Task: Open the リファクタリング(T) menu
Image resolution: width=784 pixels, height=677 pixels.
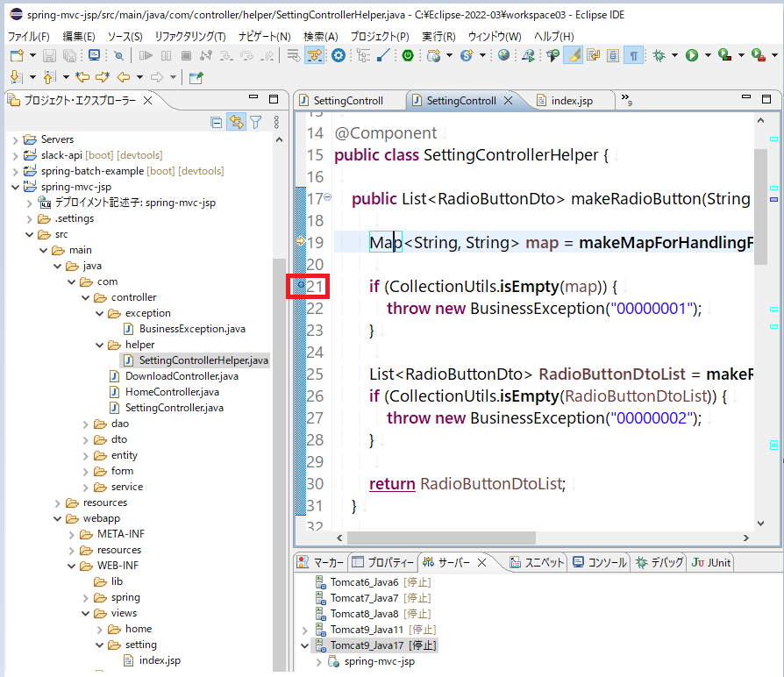Action: point(190,37)
